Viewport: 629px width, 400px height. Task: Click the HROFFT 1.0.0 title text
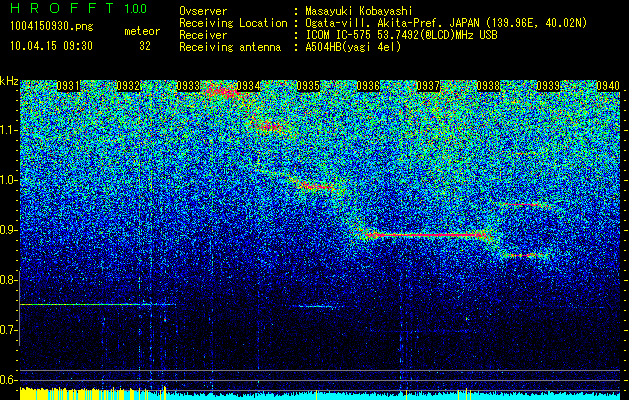[78, 8]
